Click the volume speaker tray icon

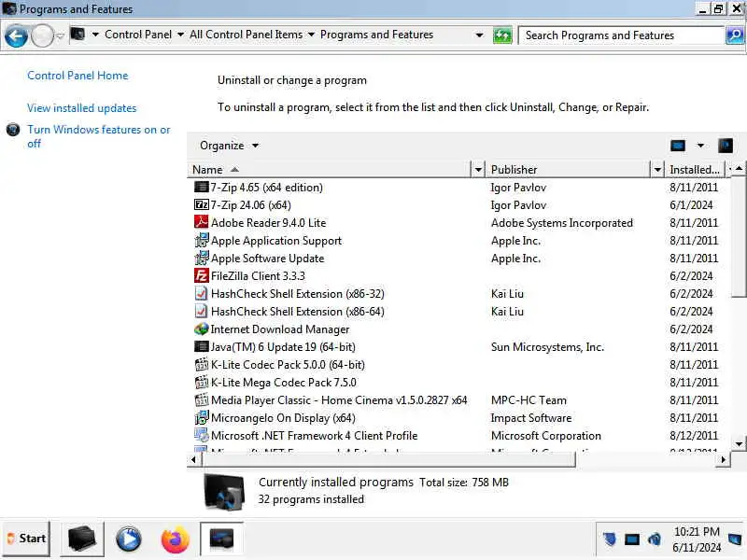(655, 539)
